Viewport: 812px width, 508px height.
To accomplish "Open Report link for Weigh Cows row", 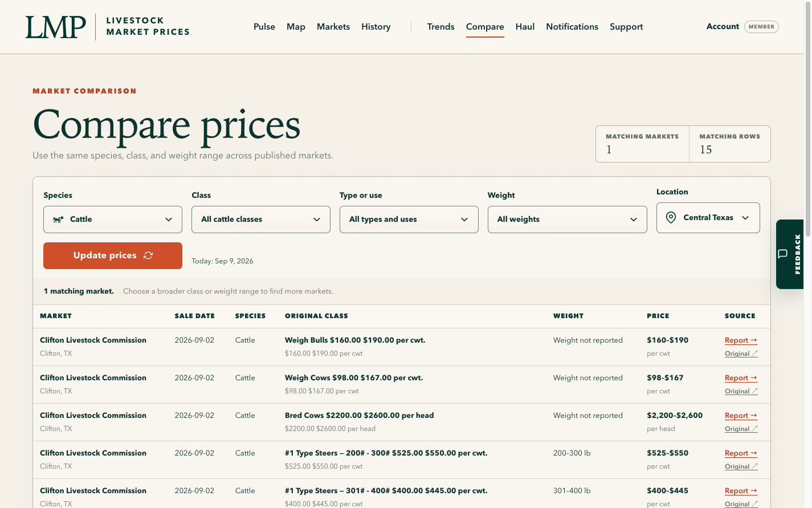I will click(x=741, y=378).
